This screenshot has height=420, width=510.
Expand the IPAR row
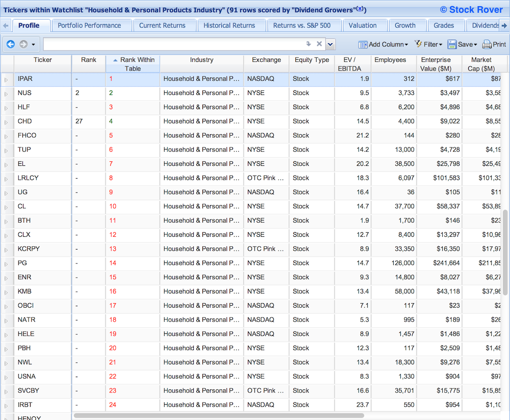[x=6, y=80]
